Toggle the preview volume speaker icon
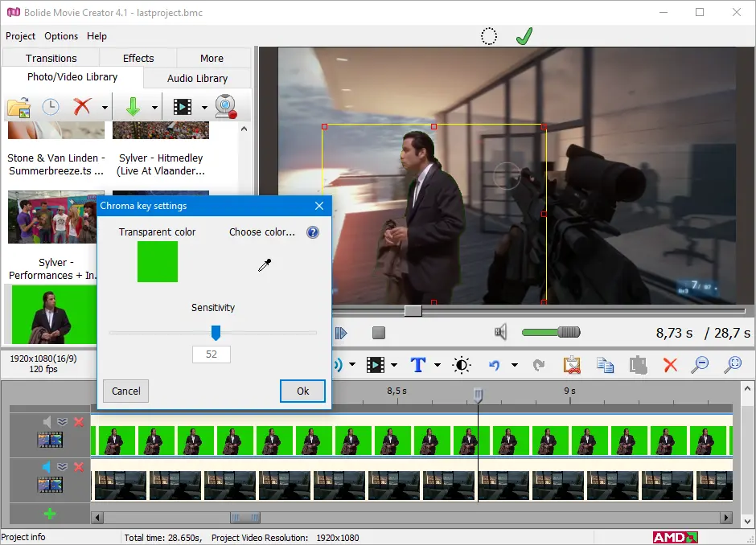 pyautogui.click(x=501, y=332)
